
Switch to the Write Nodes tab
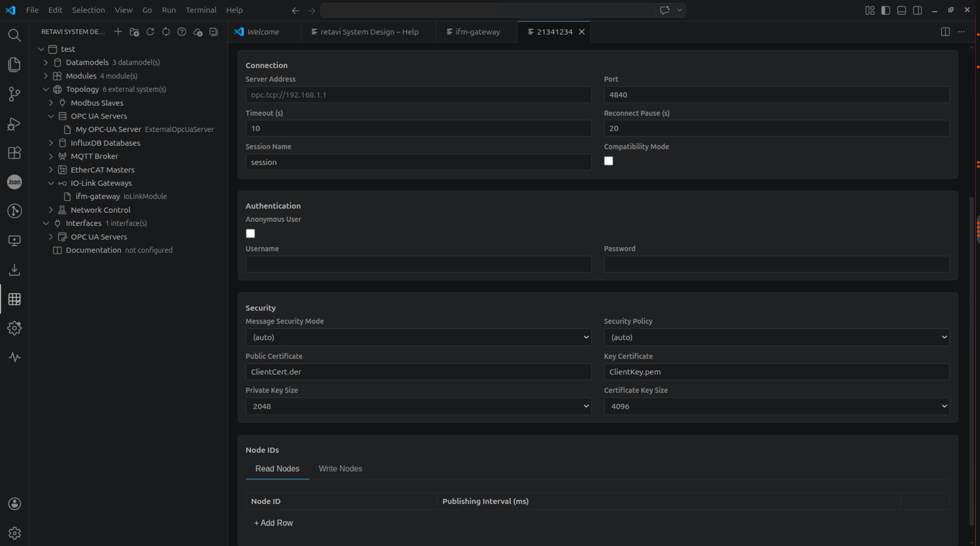coord(341,469)
